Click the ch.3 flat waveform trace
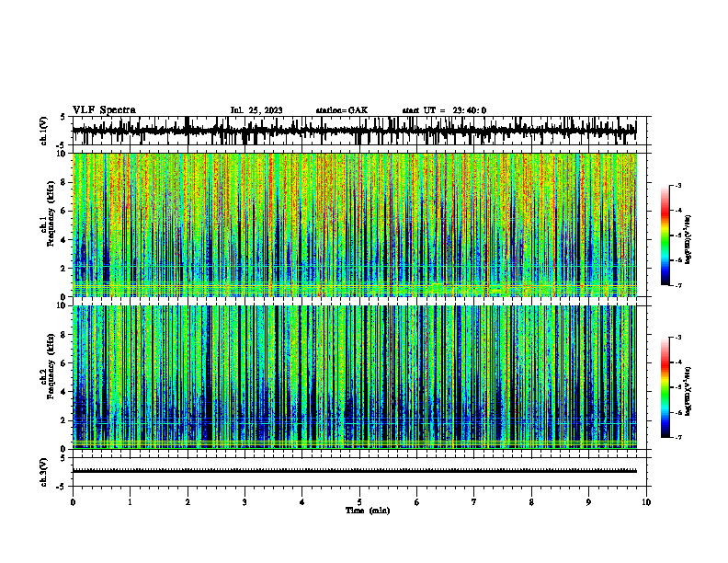Screen dimensions: 728x563 354,471
